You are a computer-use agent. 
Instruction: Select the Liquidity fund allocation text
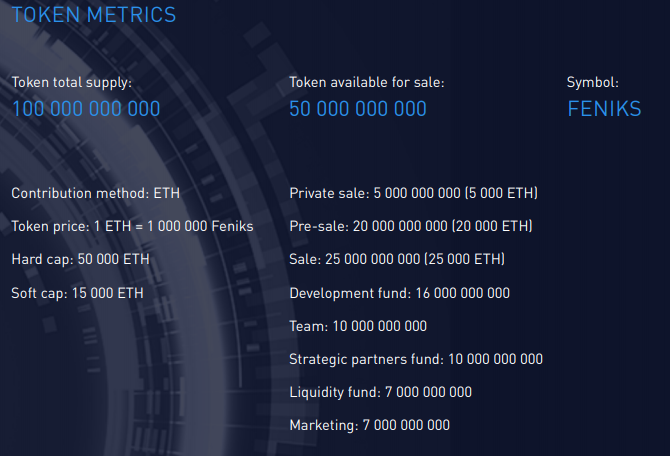click(380, 392)
